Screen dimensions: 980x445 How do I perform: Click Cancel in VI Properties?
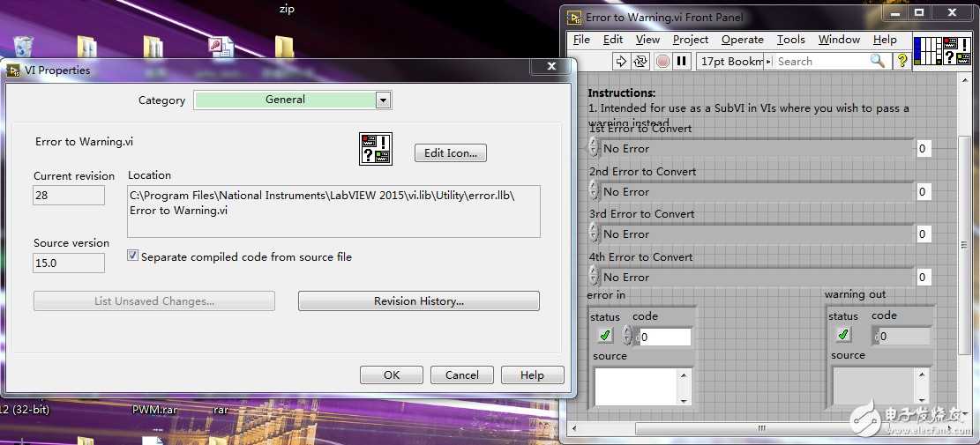click(x=462, y=375)
